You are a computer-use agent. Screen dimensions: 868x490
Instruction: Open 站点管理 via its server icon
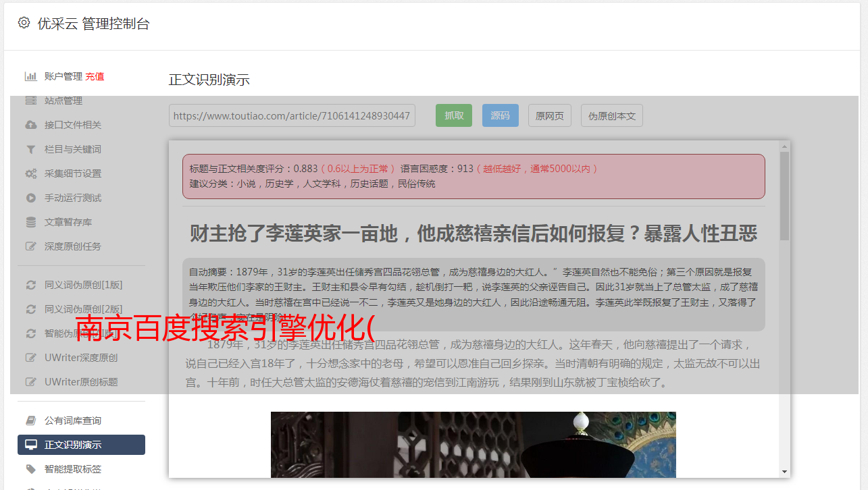coord(30,101)
